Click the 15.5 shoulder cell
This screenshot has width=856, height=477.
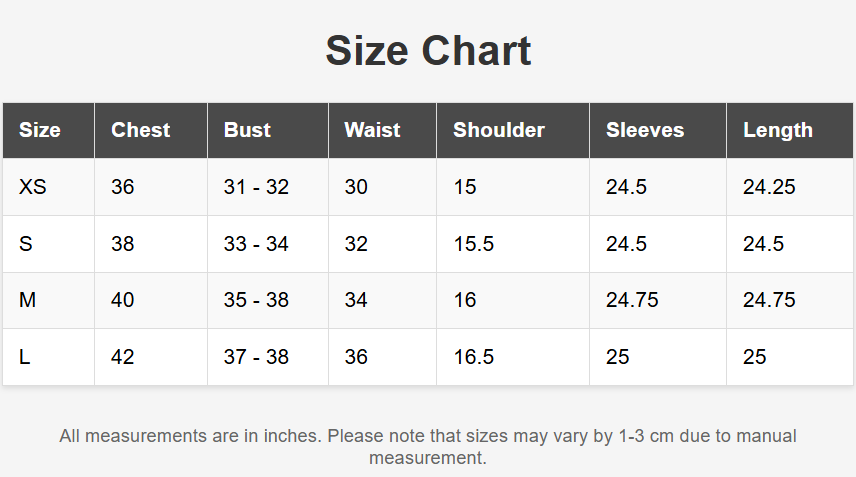pos(473,244)
